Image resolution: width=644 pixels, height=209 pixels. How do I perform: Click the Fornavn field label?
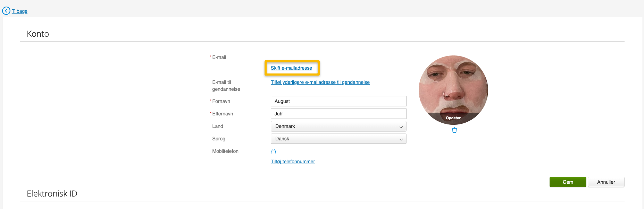point(221,101)
